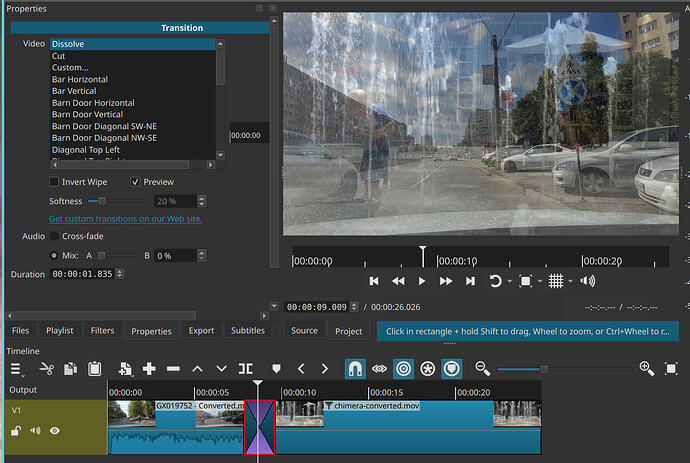Select Cut transition in the list
This screenshot has width=690, height=463.
coord(132,56)
